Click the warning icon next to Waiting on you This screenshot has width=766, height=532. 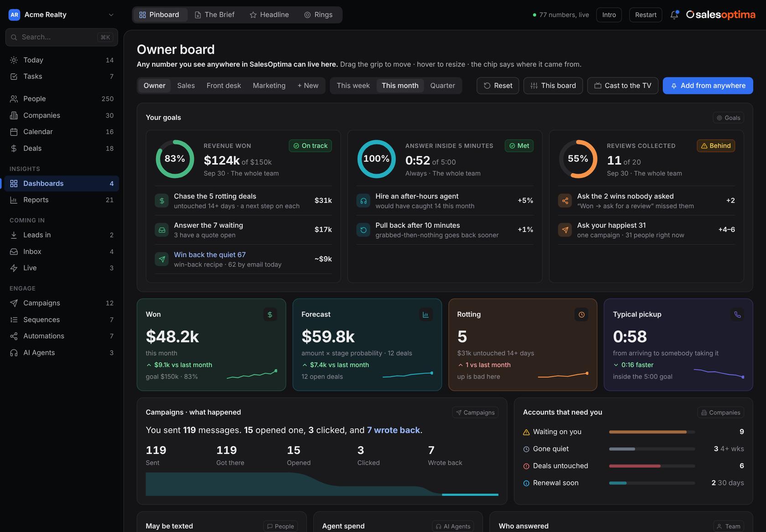click(526, 432)
